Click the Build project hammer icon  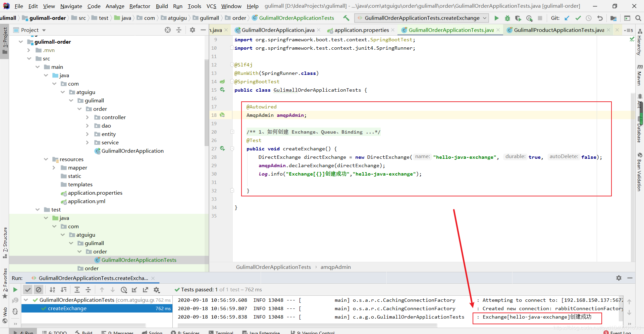(346, 18)
